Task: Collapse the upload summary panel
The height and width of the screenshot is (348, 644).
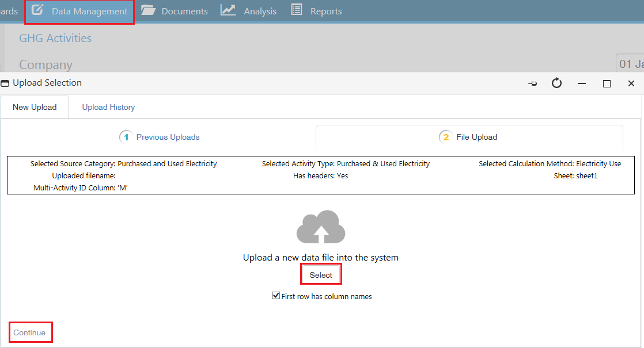Action: [320, 175]
